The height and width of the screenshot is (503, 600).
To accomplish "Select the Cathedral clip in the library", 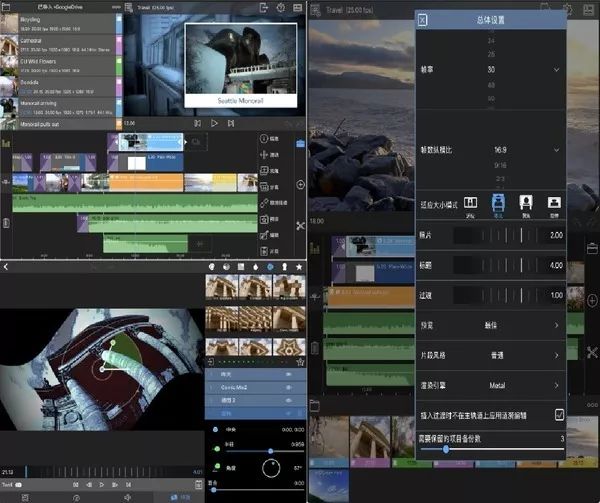I will tap(60, 43).
